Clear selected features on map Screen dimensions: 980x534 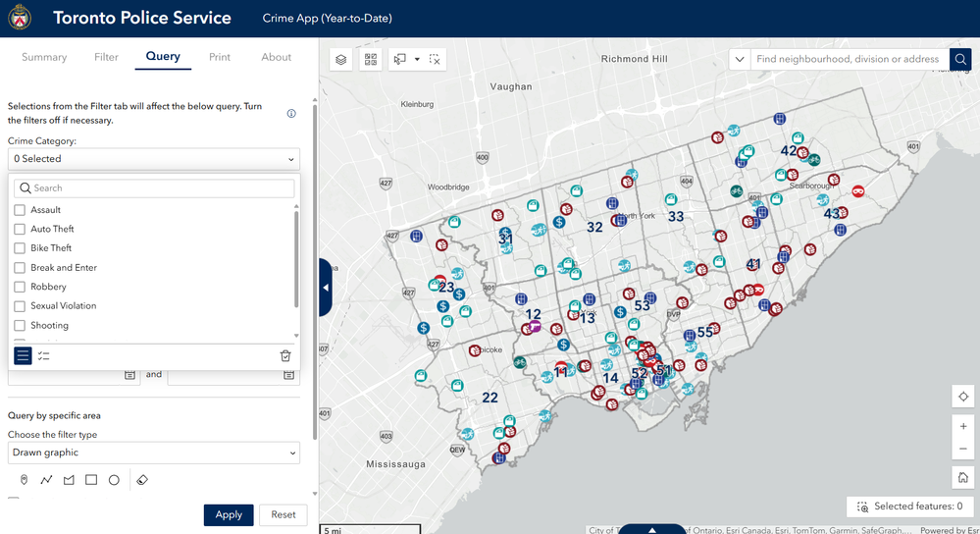pyautogui.click(x=435, y=60)
